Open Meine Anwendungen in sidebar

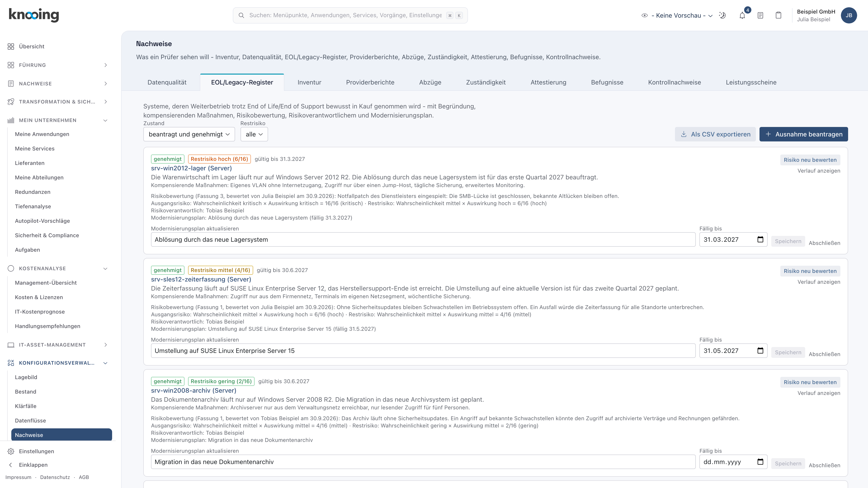[x=42, y=134]
